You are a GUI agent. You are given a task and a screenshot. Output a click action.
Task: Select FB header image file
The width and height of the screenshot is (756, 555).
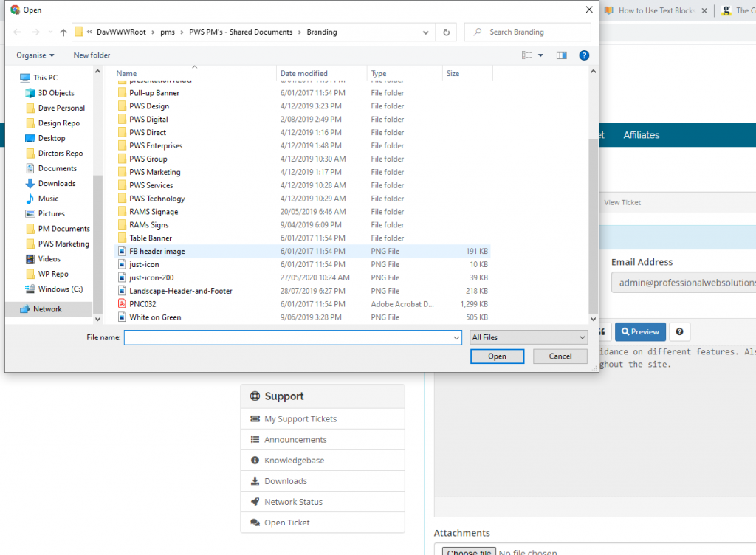(303, 252)
